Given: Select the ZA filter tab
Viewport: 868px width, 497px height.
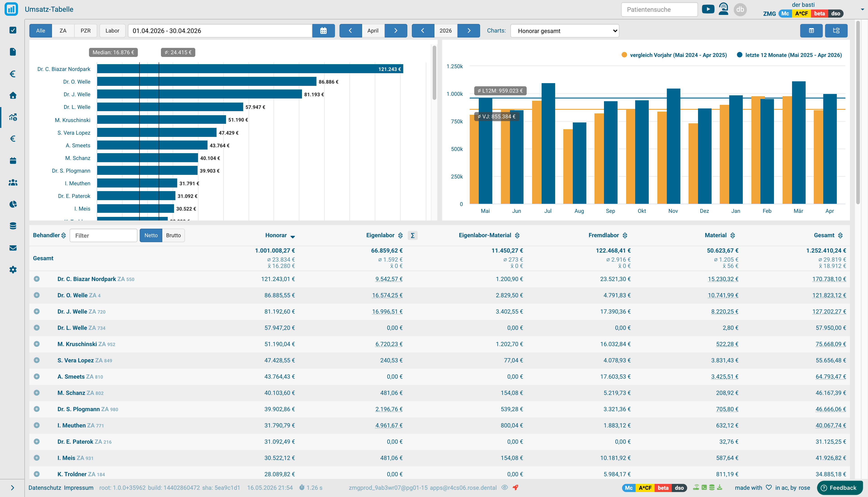Looking at the screenshot, I should [x=63, y=31].
